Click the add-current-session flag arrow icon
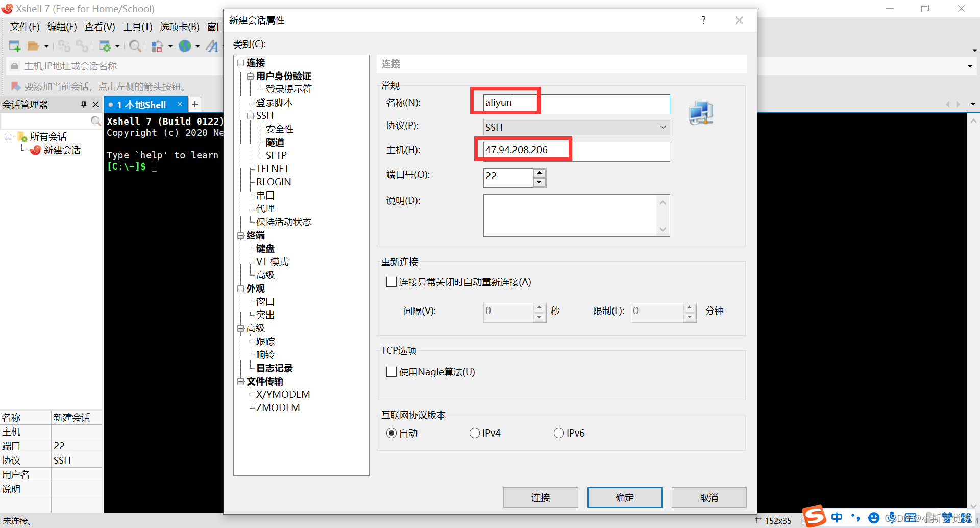 point(16,86)
